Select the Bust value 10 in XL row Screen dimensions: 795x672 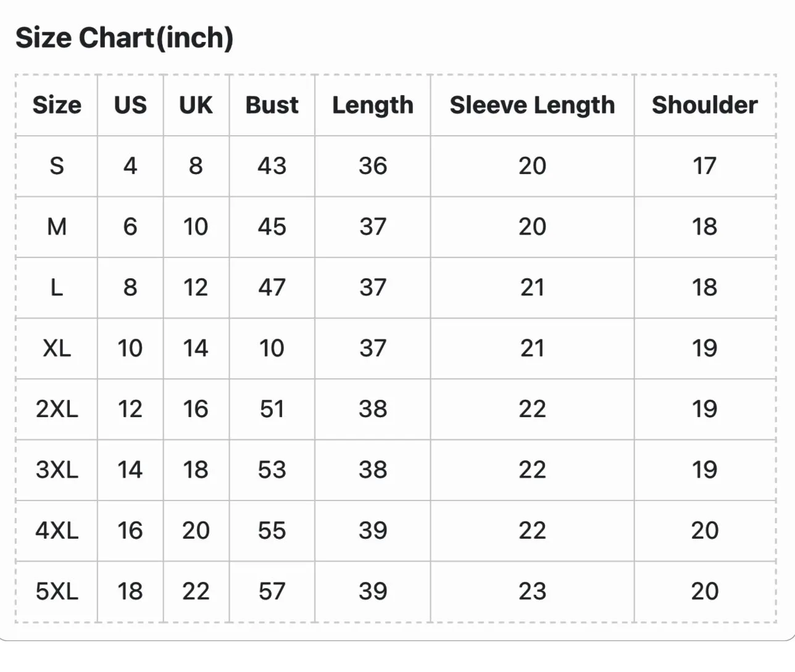pos(272,348)
